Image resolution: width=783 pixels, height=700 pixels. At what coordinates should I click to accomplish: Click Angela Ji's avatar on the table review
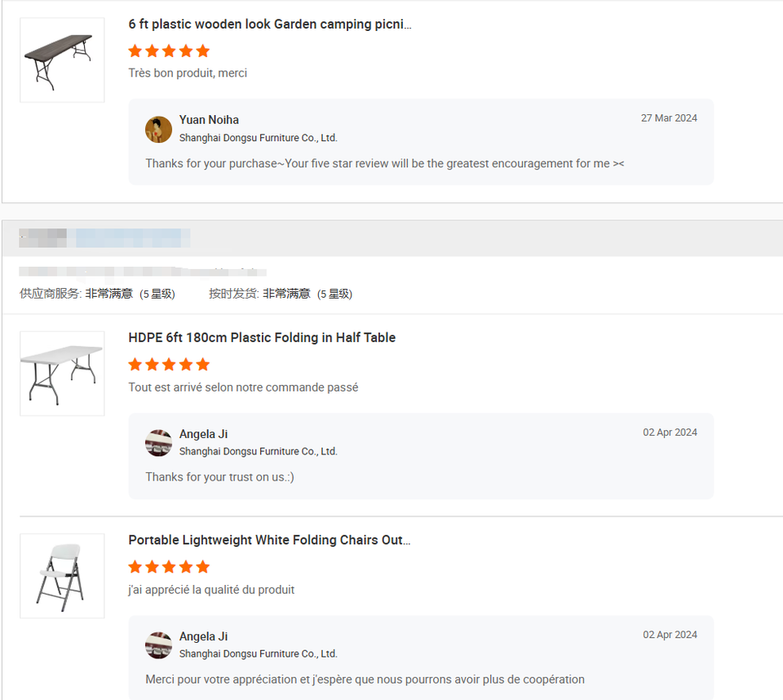[158, 442]
